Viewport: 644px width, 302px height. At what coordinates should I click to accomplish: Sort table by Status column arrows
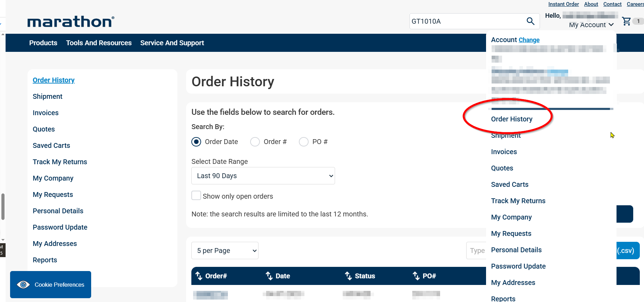click(x=348, y=276)
